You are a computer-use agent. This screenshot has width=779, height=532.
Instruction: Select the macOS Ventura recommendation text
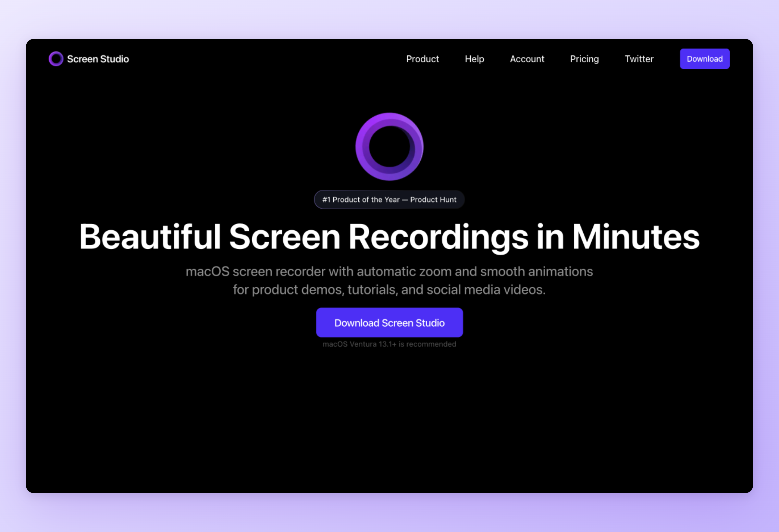click(x=389, y=344)
